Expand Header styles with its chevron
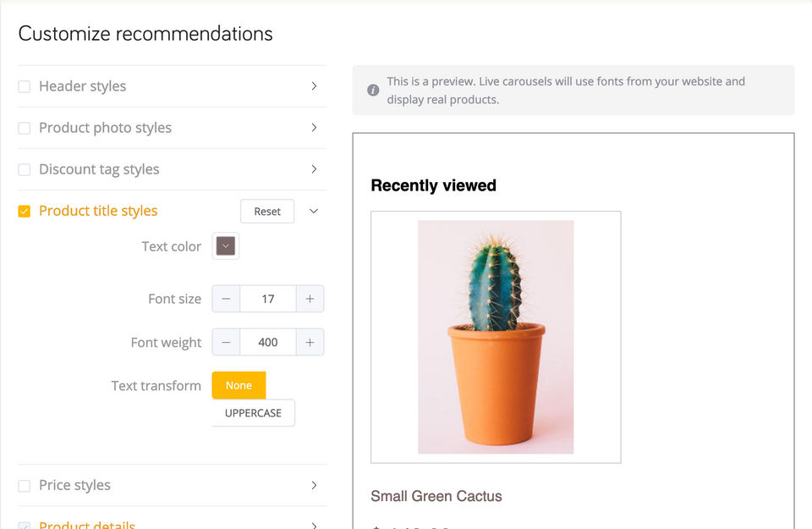812x529 pixels. pyautogui.click(x=314, y=86)
